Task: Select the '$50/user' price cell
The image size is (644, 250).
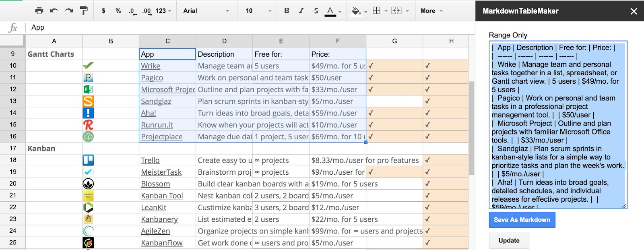Action: pos(338,78)
